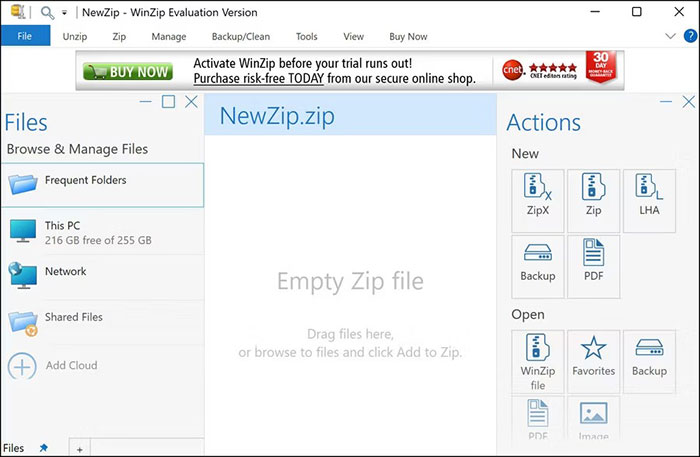This screenshot has height=457, width=700.
Task: Minimize the Files pane
Action: (146, 102)
